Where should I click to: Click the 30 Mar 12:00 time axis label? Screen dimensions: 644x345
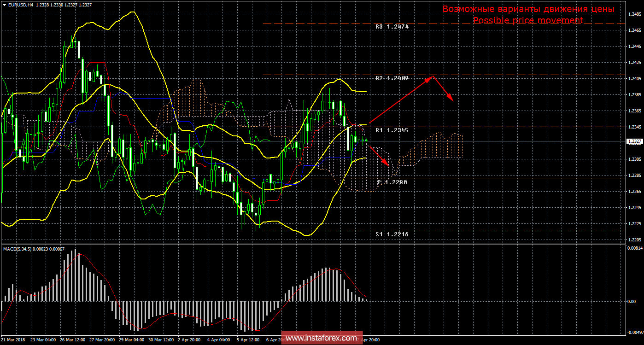click(x=162, y=340)
